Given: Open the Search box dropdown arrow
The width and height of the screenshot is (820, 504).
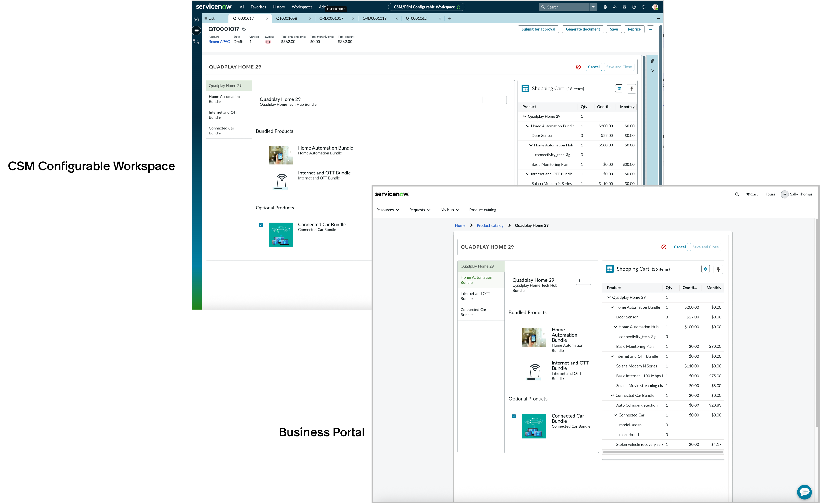Looking at the screenshot, I should pos(593,7).
